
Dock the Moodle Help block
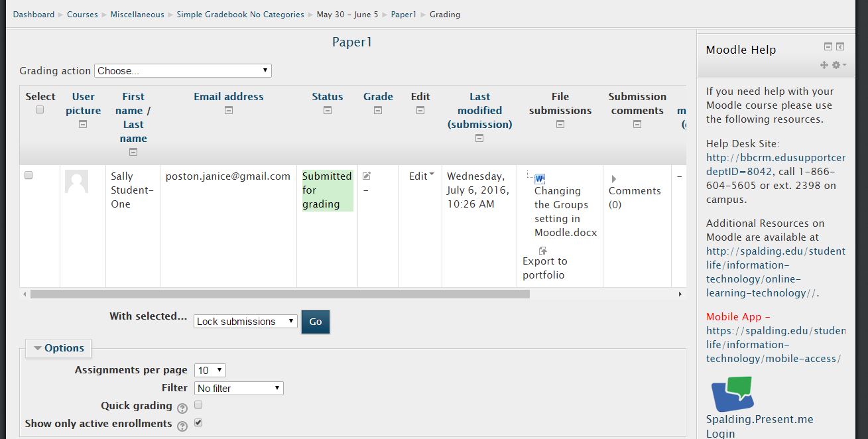840,46
